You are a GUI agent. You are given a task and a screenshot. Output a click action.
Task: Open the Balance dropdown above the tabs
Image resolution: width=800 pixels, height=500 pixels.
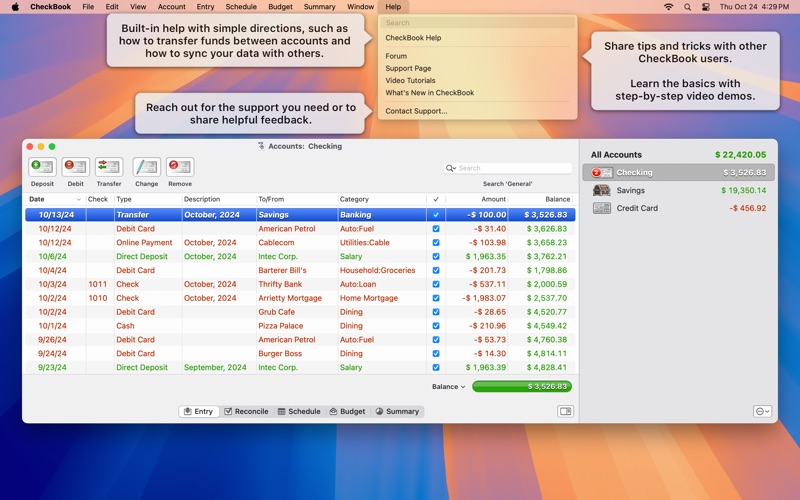point(448,387)
